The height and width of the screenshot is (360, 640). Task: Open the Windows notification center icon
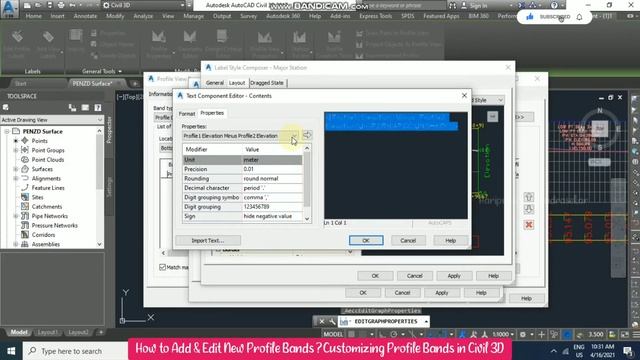[628, 351]
